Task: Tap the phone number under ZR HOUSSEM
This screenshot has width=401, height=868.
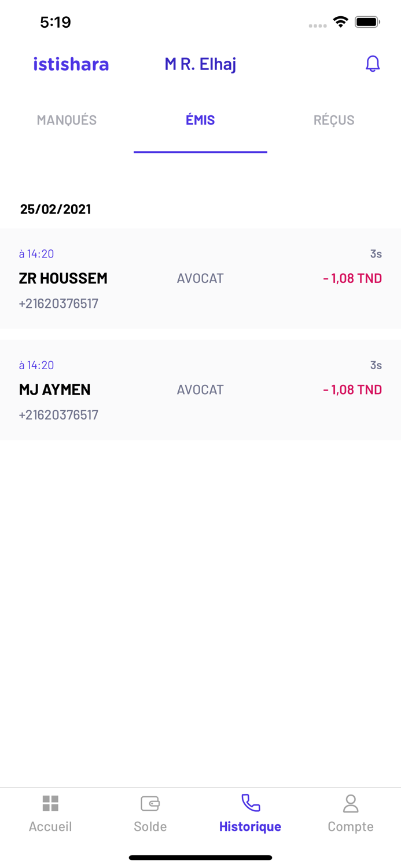Action: [x=58, y=303]
